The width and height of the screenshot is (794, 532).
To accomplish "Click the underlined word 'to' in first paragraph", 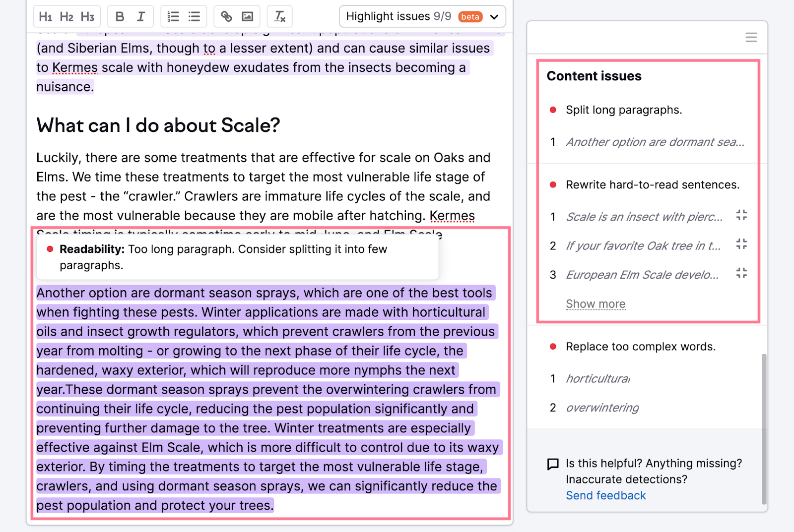I will [209, 49].
